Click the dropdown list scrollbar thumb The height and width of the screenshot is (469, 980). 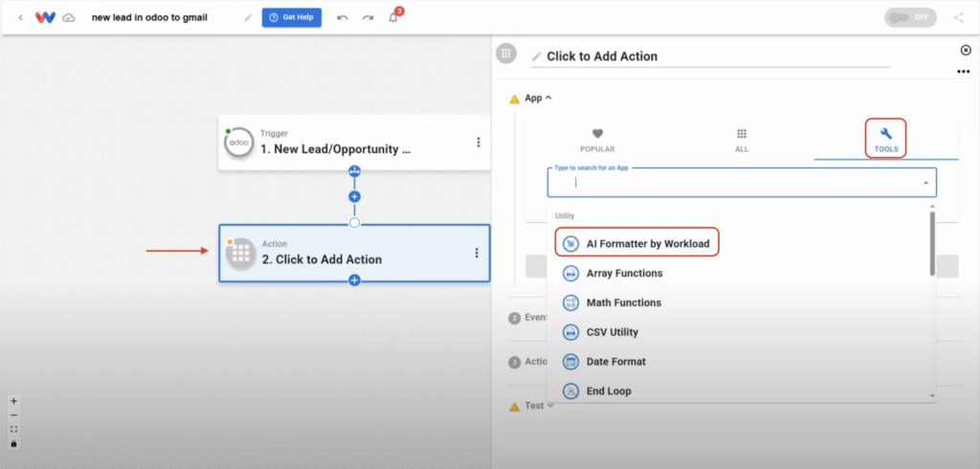point(932,243)
